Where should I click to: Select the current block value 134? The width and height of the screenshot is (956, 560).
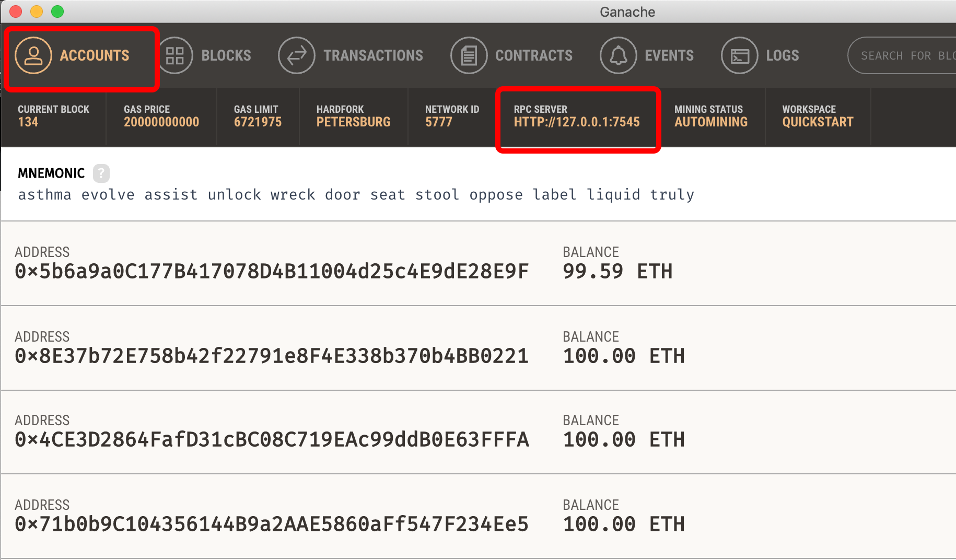[x=28, y=122]
